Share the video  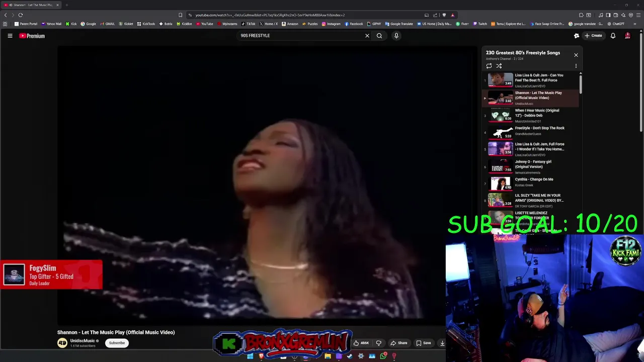coord(399,343)
